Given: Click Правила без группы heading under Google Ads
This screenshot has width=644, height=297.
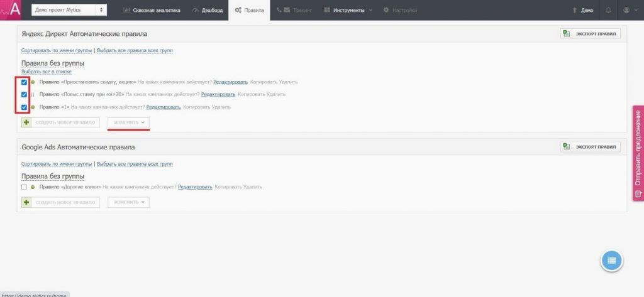Looking at the screenshot, I should pos(53,176).
